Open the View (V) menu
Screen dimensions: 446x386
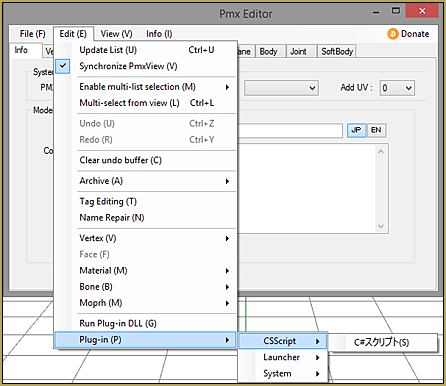coord(116,34)
